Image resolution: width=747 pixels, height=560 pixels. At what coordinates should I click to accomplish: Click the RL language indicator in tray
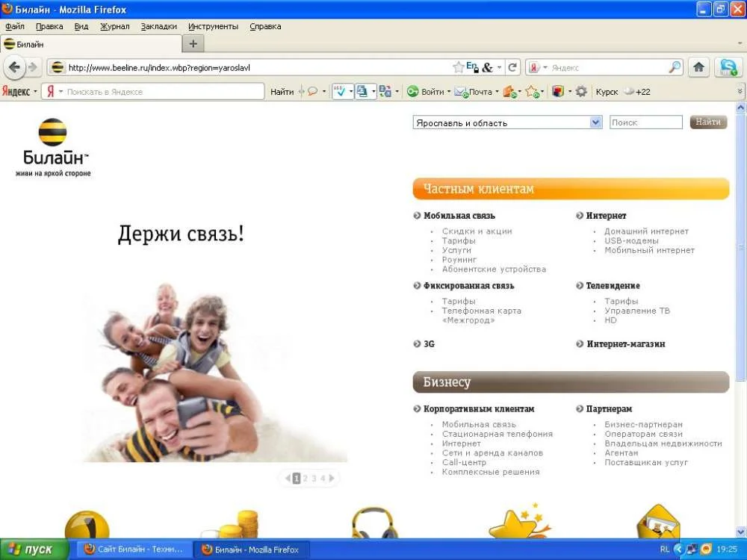(665, 550)
